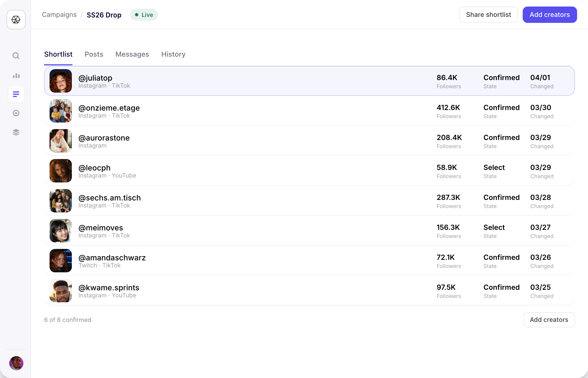Click the Share shortlist button
This screenshot has width=588, height=378.
[x=488, y=15]
